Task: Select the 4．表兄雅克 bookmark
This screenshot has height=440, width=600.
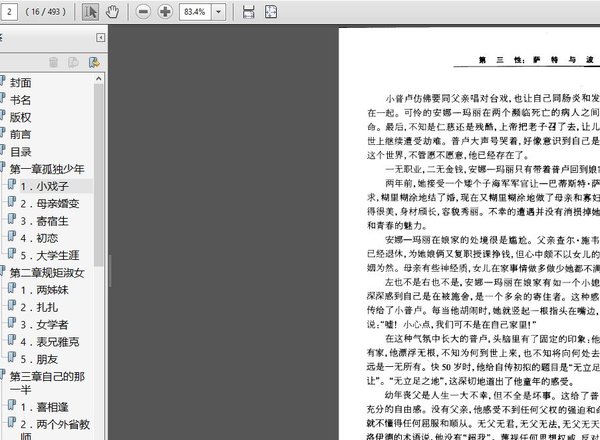Action: (50, 342)
